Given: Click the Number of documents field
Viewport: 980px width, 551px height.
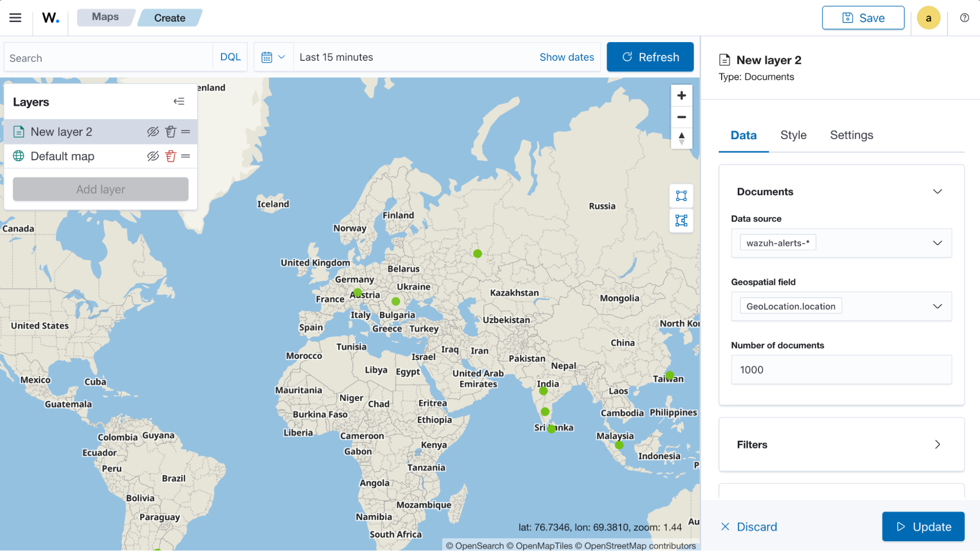Looking at the screenshot, I should (x=840, y=370).
